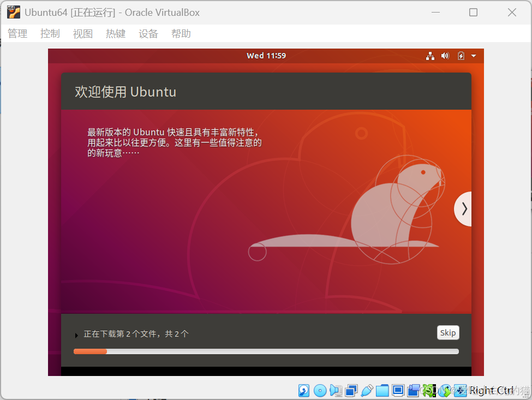The height and width of the screenshot is (400, 532).
Task: Click network adapters status icon
Action: pyautogui.click(x=351, y=391)
